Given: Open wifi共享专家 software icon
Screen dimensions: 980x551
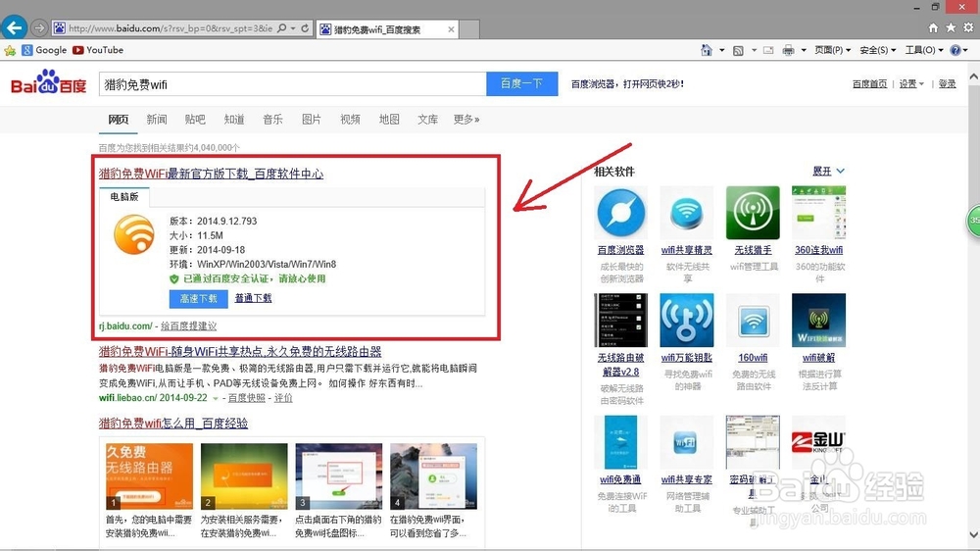Looking at the screenshot, I should [x=686, y=442].
